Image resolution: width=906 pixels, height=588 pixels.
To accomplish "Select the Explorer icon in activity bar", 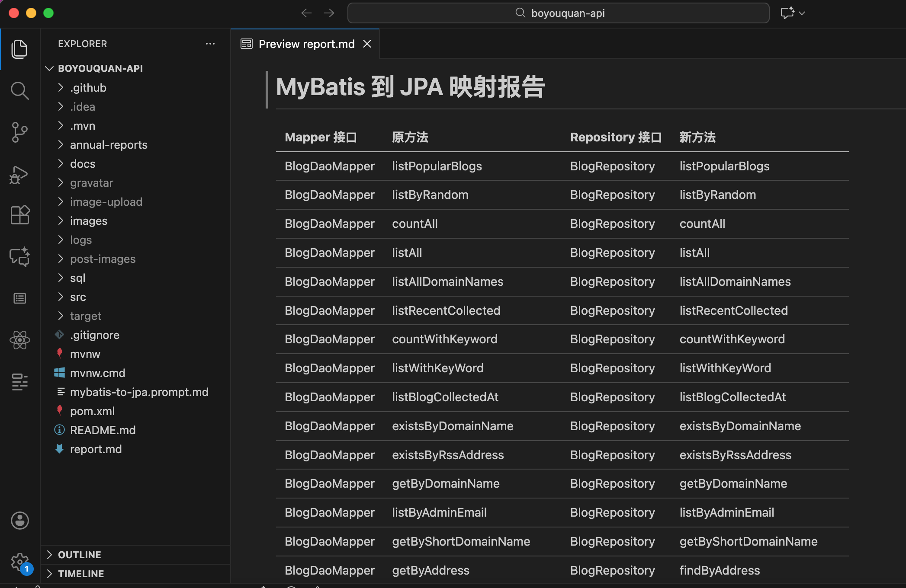I will [20, 49].
